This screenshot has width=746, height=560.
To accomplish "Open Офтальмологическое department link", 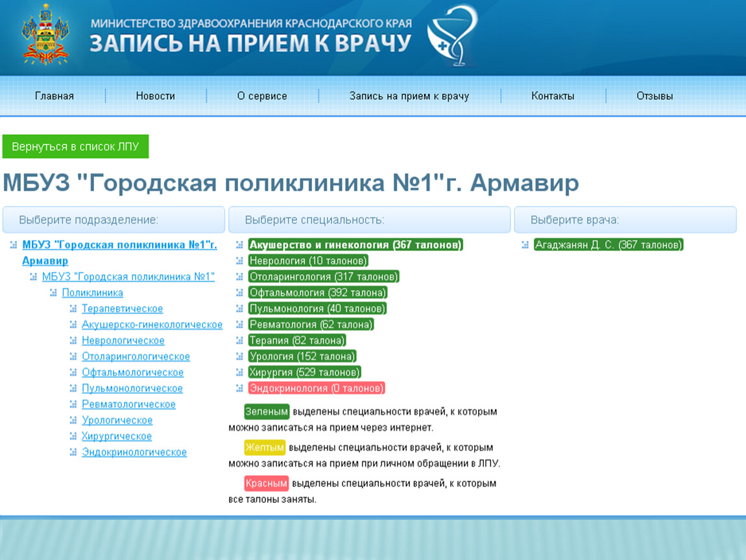I will point(133,372).
